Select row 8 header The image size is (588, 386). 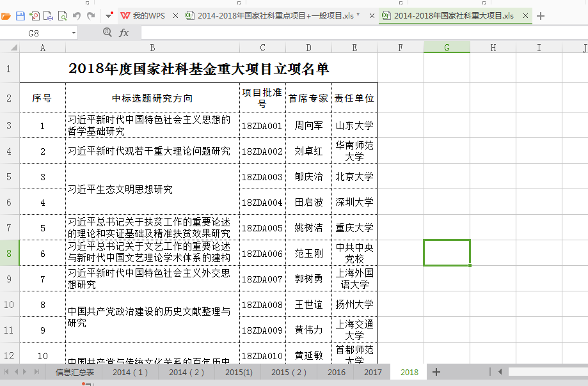tap(10, 253)
